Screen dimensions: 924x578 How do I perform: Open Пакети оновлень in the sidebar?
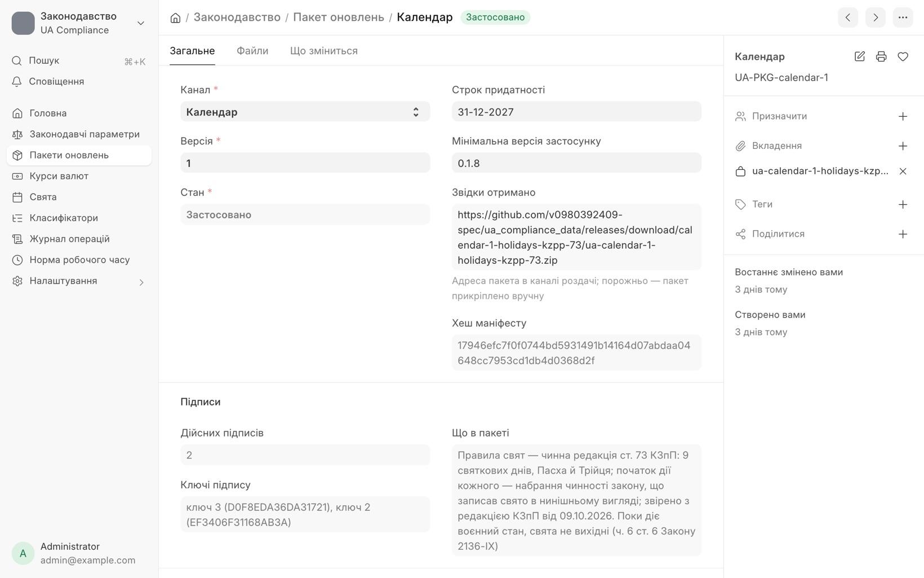(x=79, y=155)
